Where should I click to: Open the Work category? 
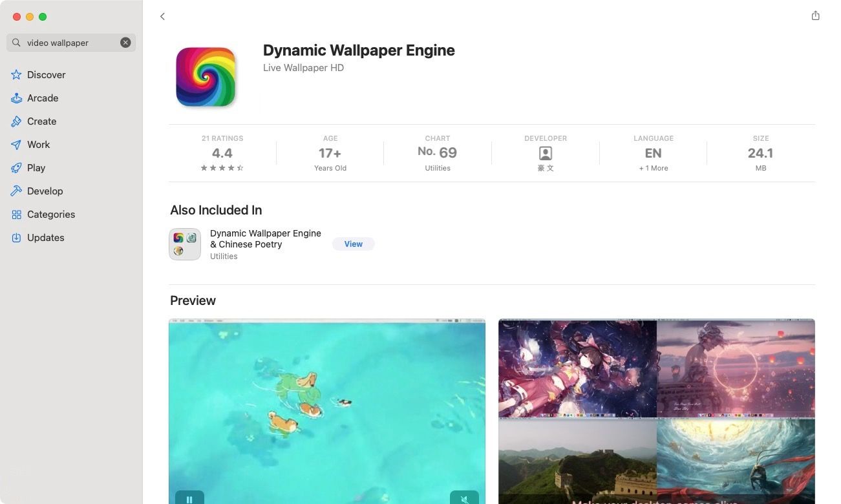38,144
